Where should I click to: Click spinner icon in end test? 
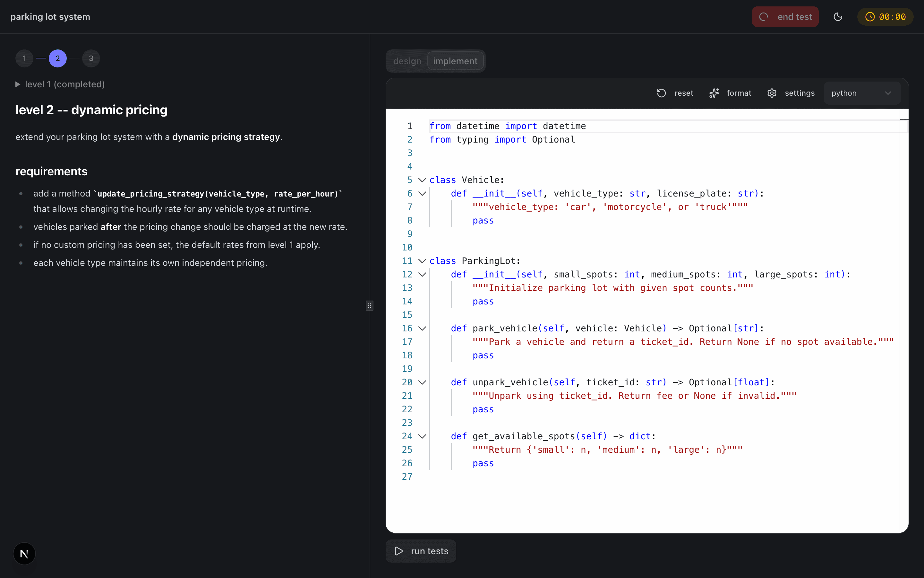(764, 17)
